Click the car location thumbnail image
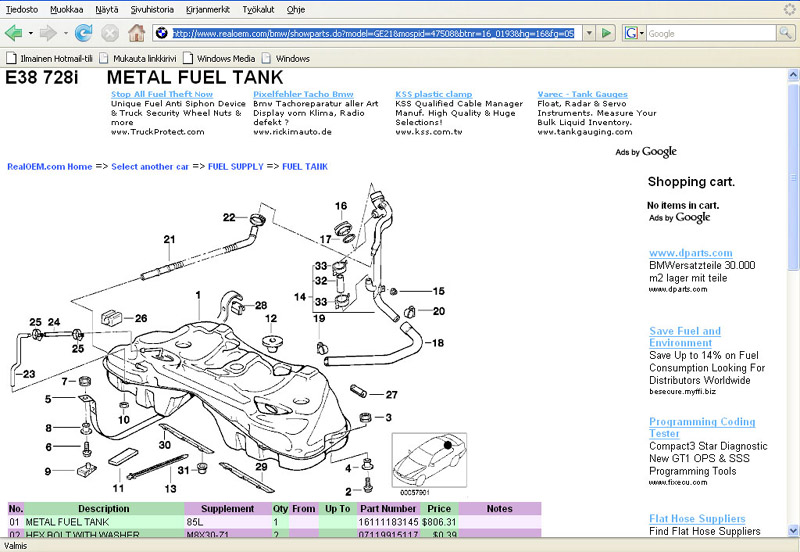Image resolution: width=800 pixels, height=552 pixels. [428, 461]
